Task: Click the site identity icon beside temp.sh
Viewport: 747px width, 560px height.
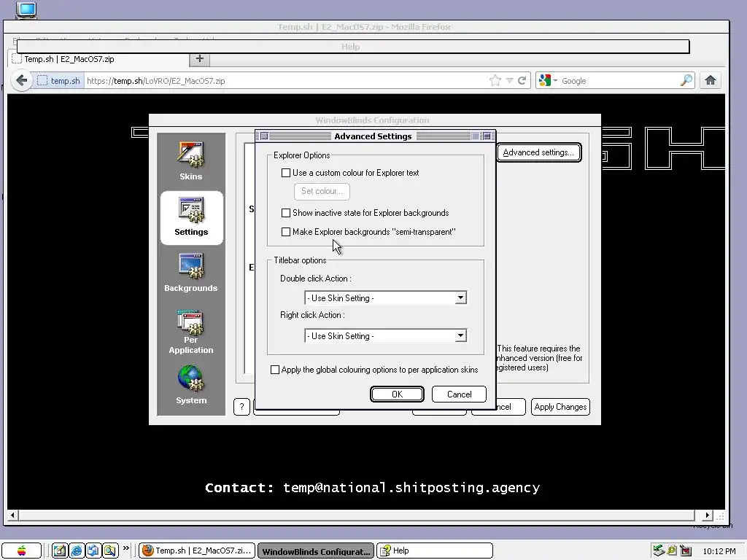Action: [x=42, y=80]
